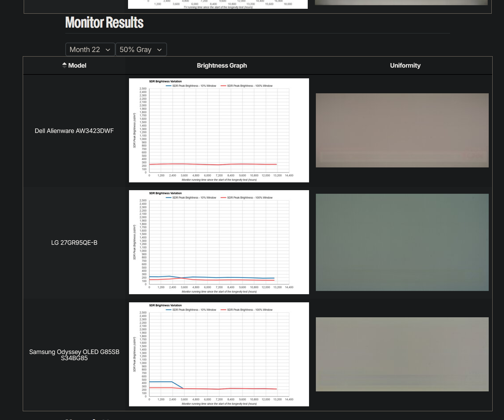The width and height of the screenshot is (504, 420).
Task: Click the Uniformity column header
Action: point(405,65)
